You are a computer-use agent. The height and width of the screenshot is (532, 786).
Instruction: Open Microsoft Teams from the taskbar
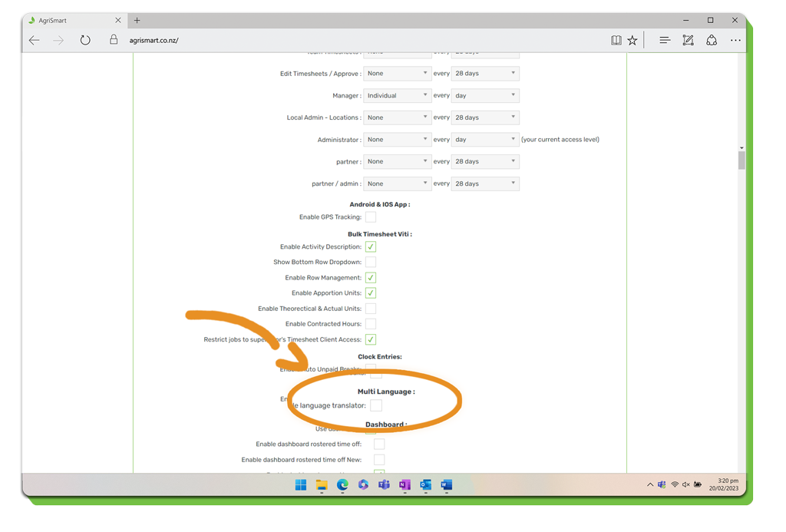[x=384, y=485]
